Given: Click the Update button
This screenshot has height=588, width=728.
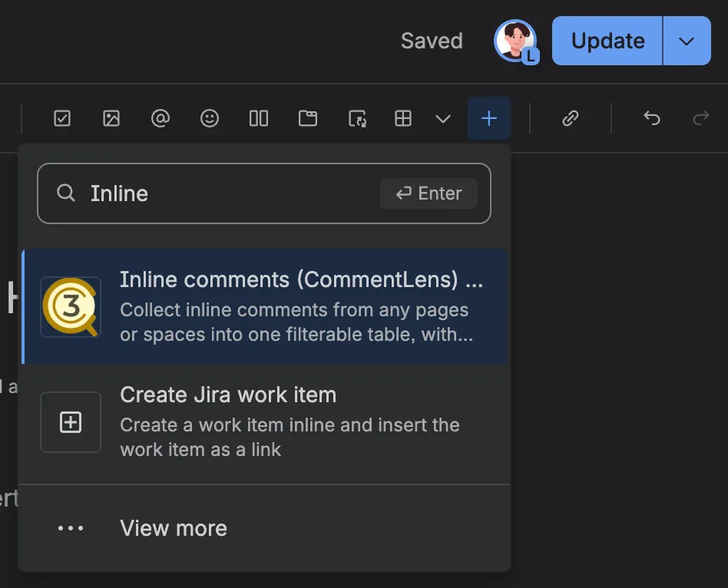Looking at the screenshot, I should point(607,41).
